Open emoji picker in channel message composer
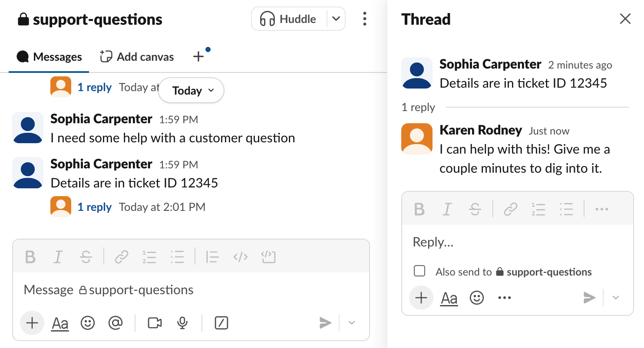 (88, 323)
